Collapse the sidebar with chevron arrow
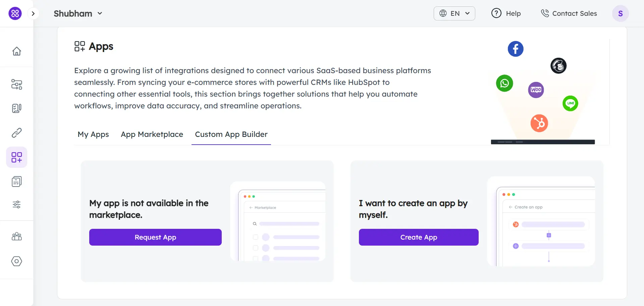The image size is (644, 306). click(33, 13)
